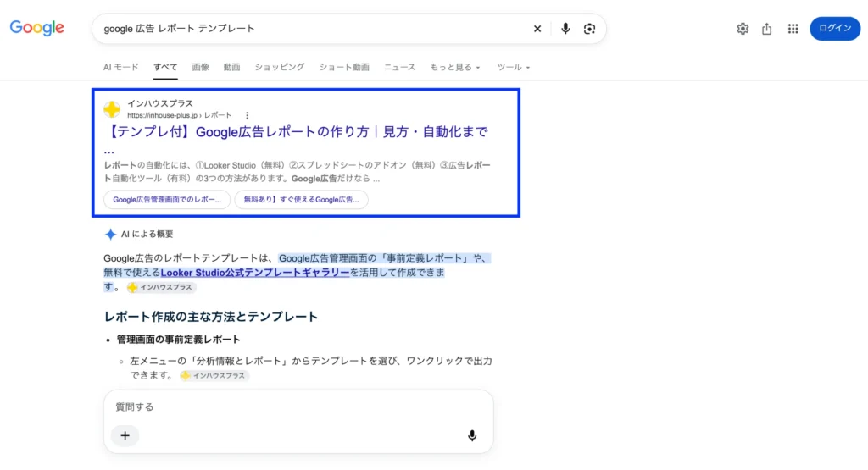Open the ショート動画 tab
This screenshot has width=868, height=470.
coord(344,67)
